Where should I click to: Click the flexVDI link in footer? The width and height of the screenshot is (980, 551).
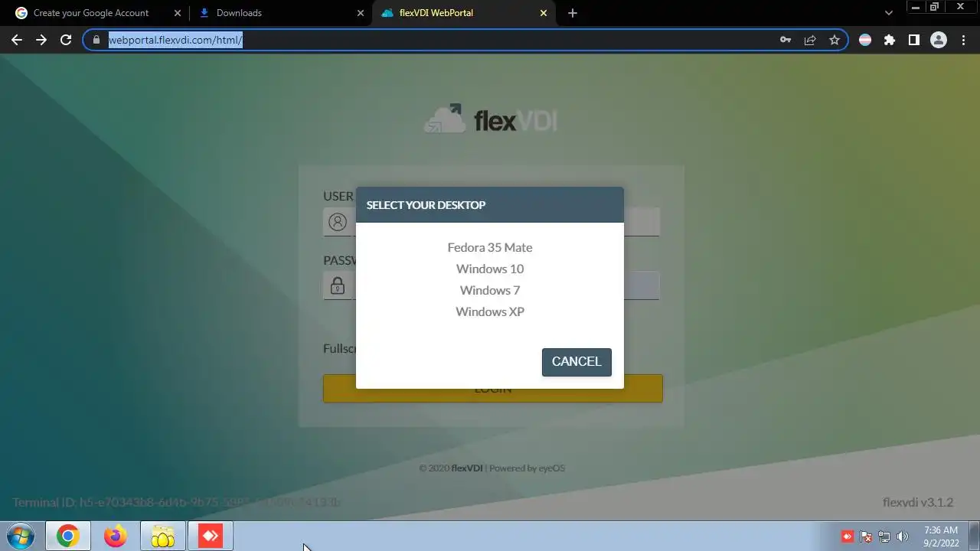click(467, 468)
